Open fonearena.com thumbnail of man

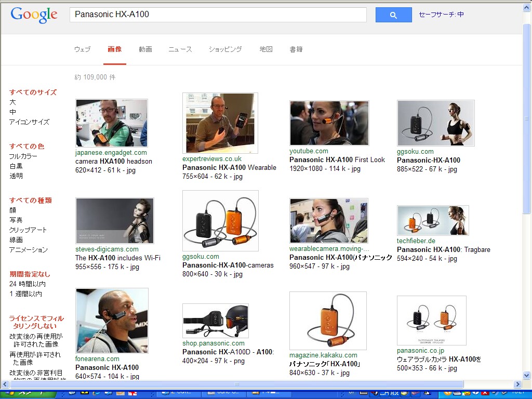click(112, 321)
